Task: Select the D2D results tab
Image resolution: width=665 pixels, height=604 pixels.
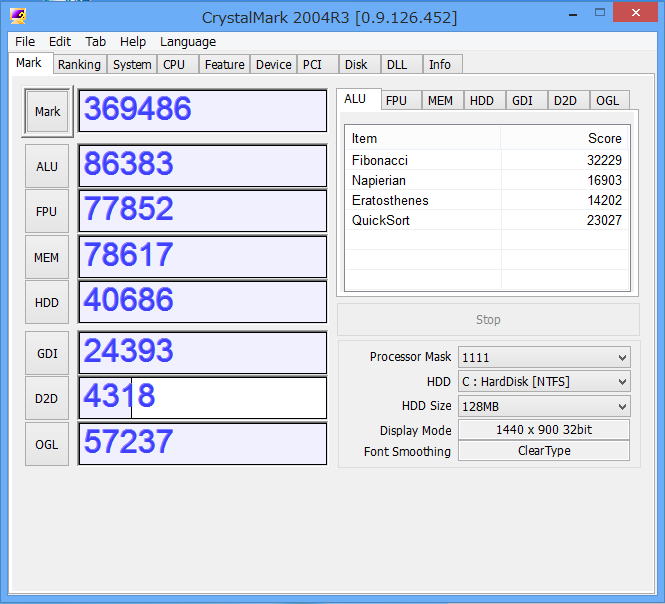Action: click(x=565, y=100)
